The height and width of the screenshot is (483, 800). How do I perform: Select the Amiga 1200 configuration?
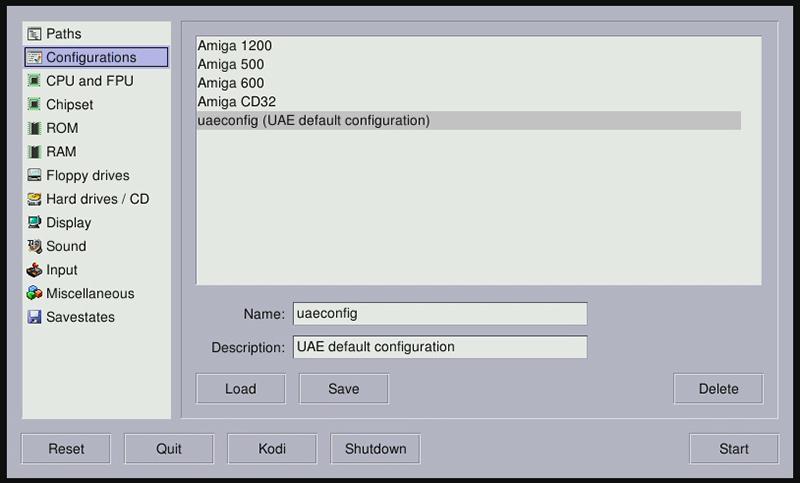(469, 46)
